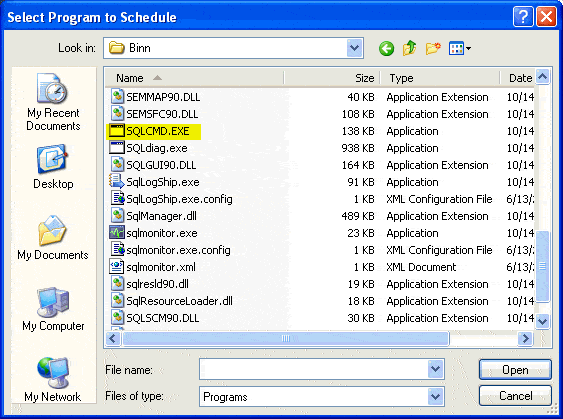
Task: Go up one folder level
Action: pos(409,48)
